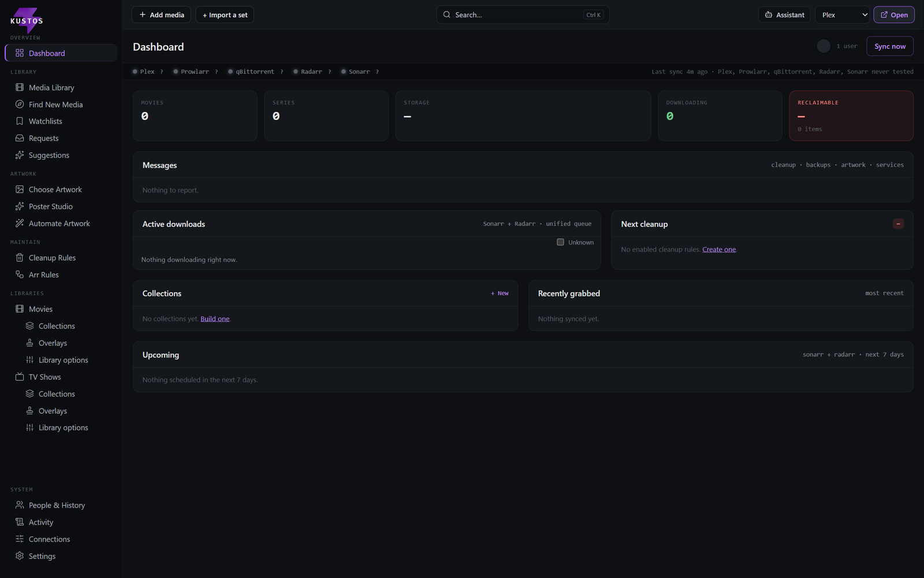This screenshot has width=924, height=578.
Task: Open the Plex server dropdown
Action: 843,15
